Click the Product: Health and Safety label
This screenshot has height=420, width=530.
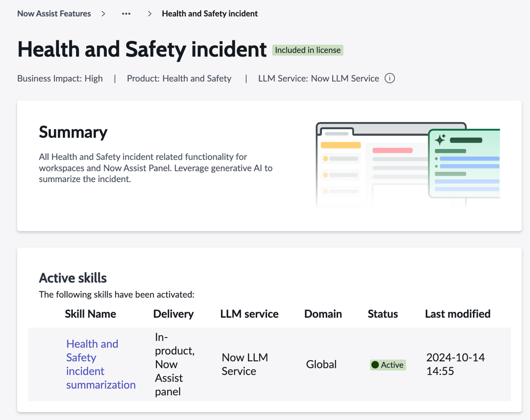coord(179,78)
